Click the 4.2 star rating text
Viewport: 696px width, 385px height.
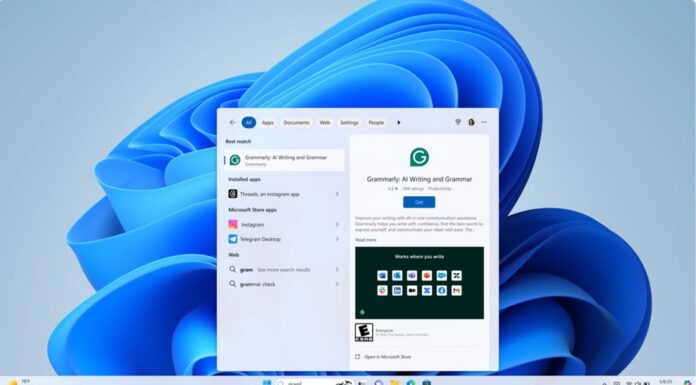click(x=392, y=189)
